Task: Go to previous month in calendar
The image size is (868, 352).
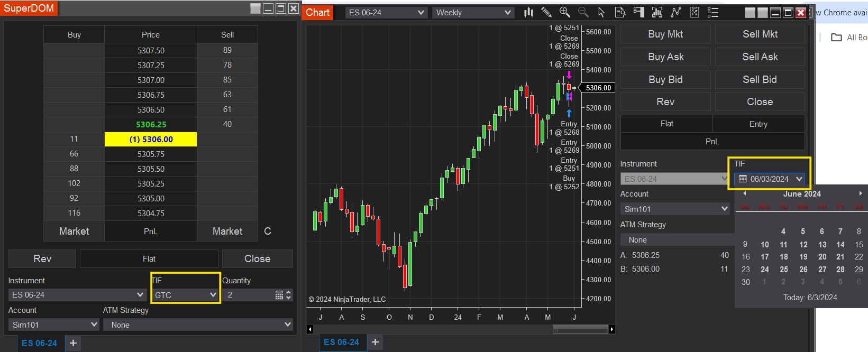Action: pos(744,193)
